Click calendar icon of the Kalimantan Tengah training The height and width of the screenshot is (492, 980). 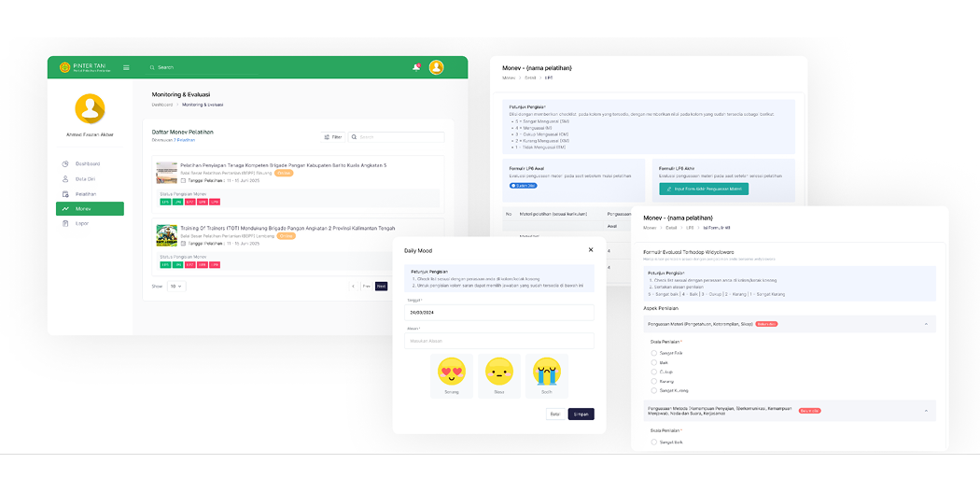point(183,243)
